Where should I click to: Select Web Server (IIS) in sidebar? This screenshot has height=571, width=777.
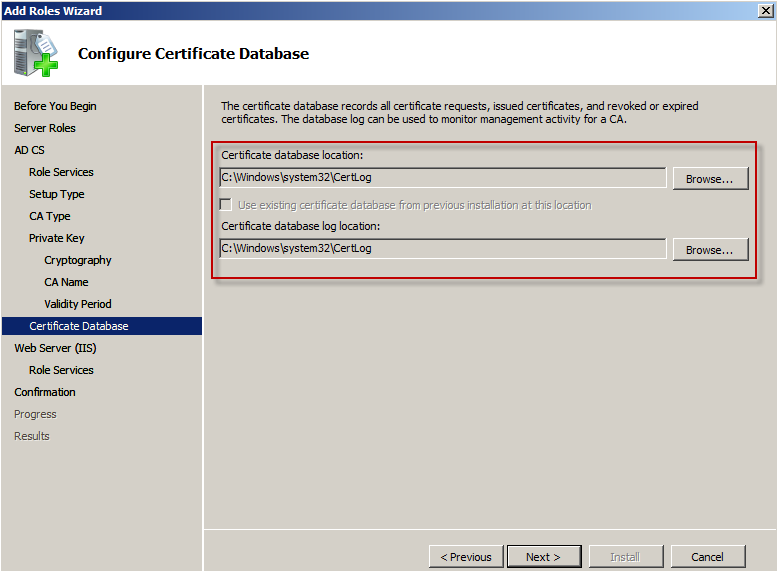[55, 348]
